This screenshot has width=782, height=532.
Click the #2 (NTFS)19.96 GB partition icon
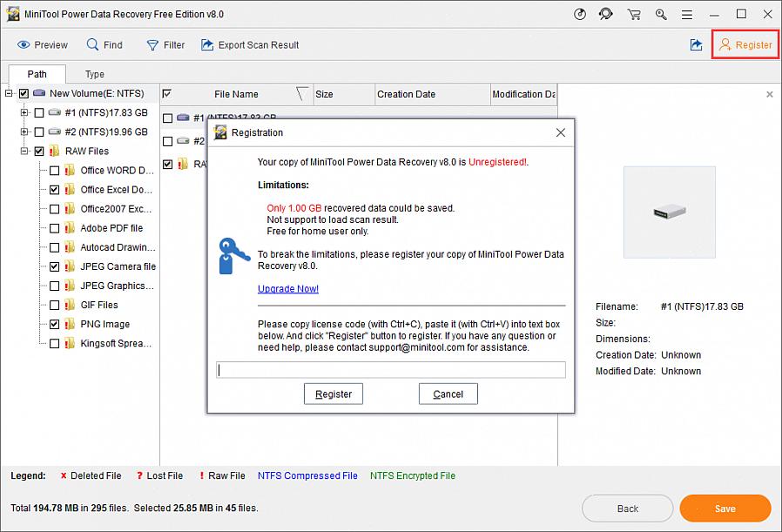pos(55,132)
